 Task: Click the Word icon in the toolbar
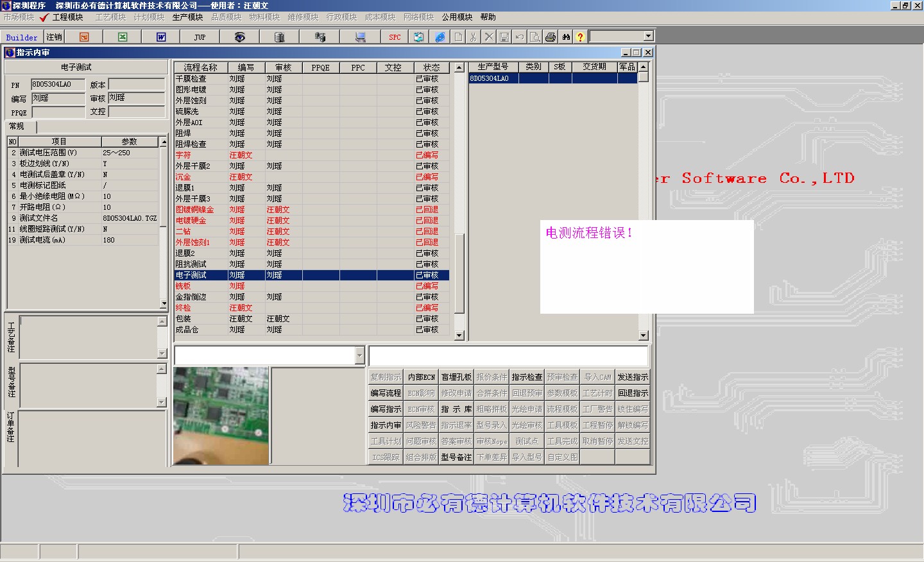click(x=161, y=37)
